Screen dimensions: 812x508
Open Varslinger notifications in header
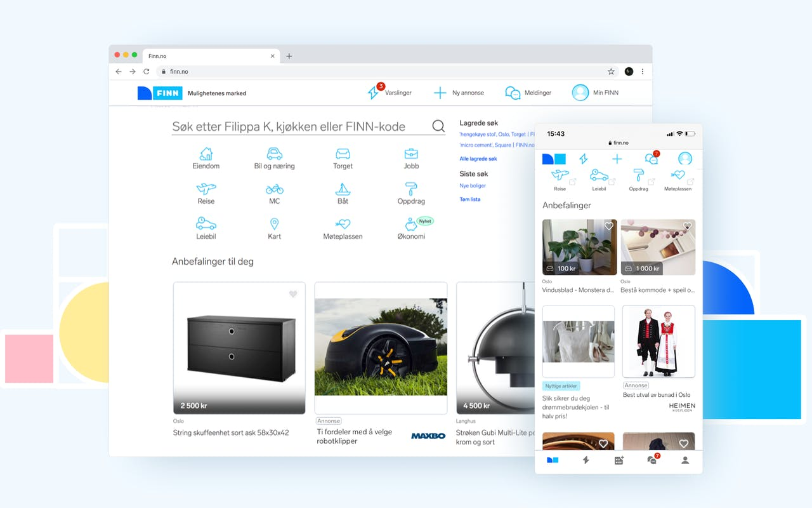(374, 93)
